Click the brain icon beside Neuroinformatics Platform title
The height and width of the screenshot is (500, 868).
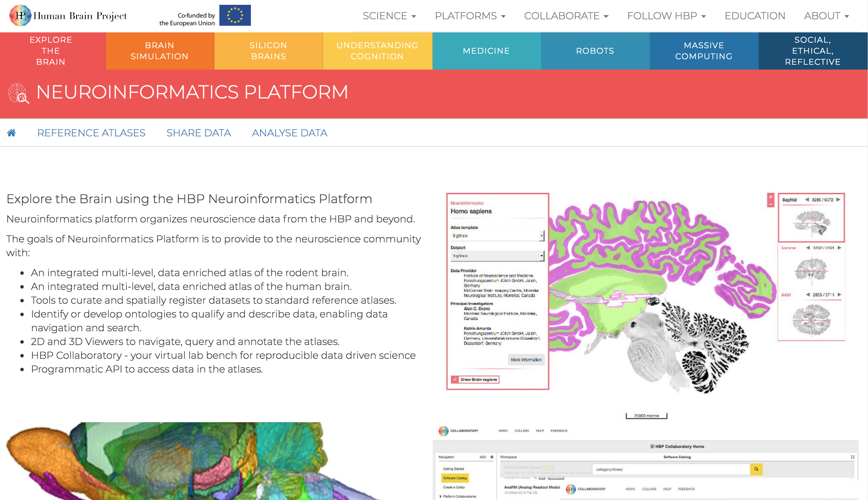[x=18, y=93]
